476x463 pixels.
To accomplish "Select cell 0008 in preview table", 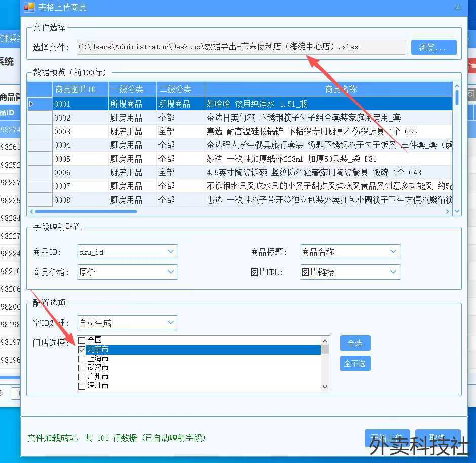I will point(81,200).
